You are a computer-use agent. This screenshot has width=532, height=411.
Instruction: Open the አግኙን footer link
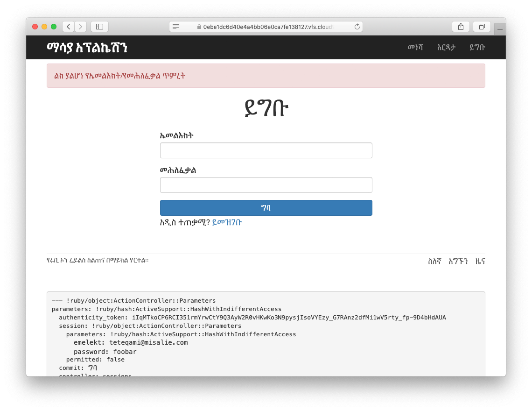(x=458, y=261)
